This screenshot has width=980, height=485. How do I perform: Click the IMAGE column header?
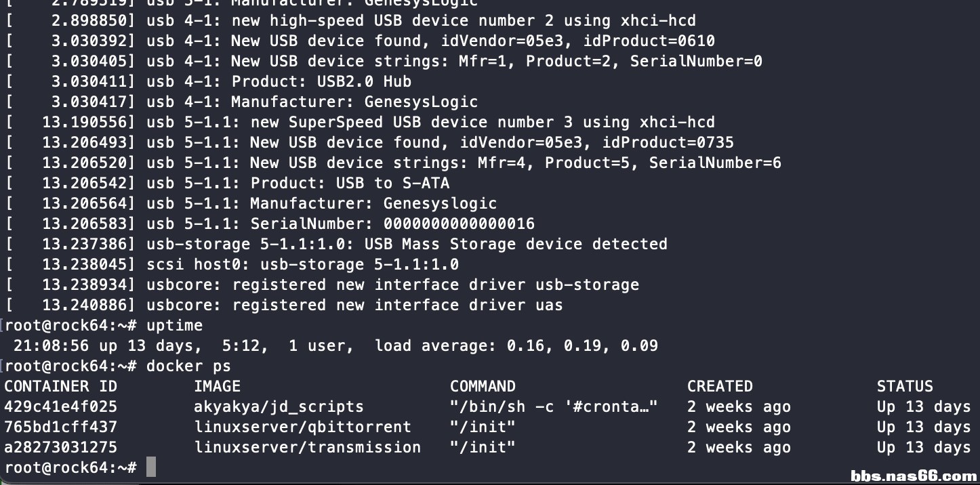(217, 386)
